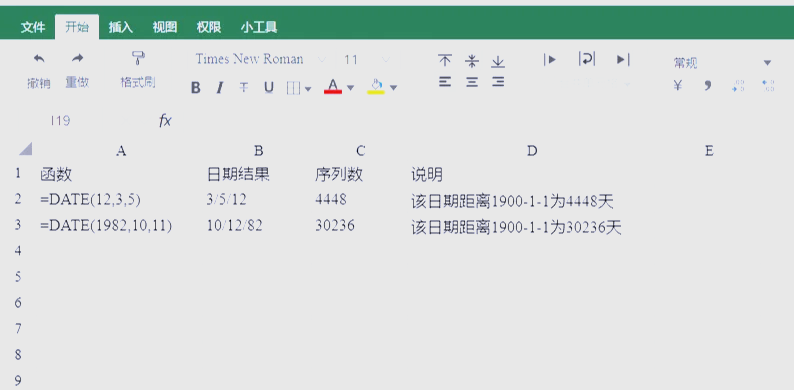The image size is (794, 390).
Task: Click the text clip icon
Action: [x=623, y=59]
